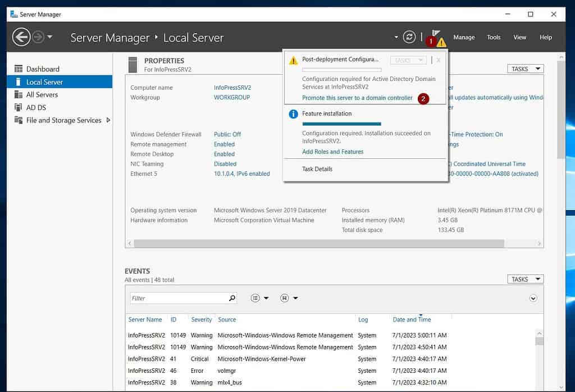This screenshot has height=392, width=575.
Task: Click Remote management Enabled link
Action: click(224, 144)
